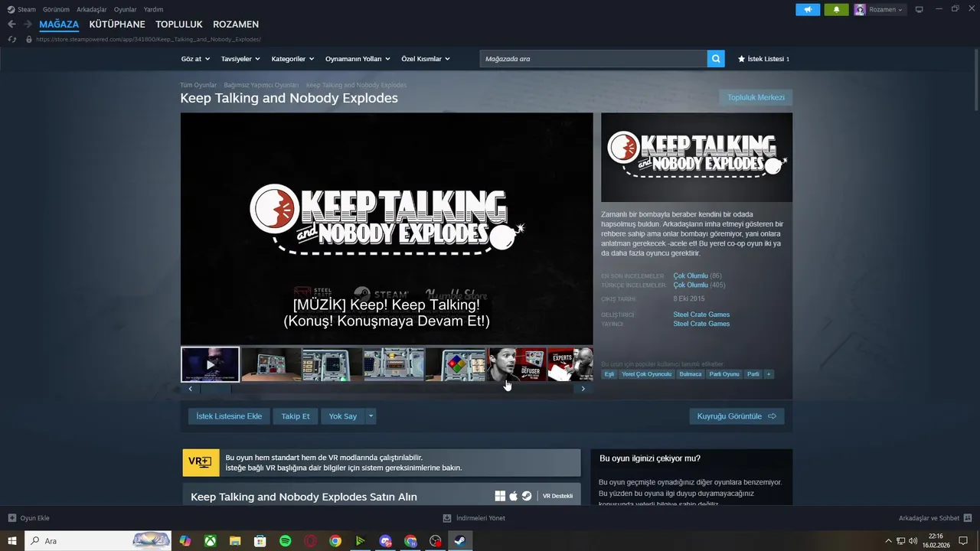980x551 pixels.
Task: Click the Takip Et button
Action: (x=296, y=416)
